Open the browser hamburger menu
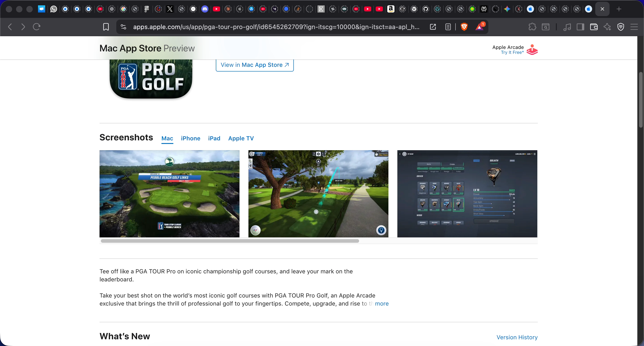Screen dimensions: 644x346 [x=634, y=27]
